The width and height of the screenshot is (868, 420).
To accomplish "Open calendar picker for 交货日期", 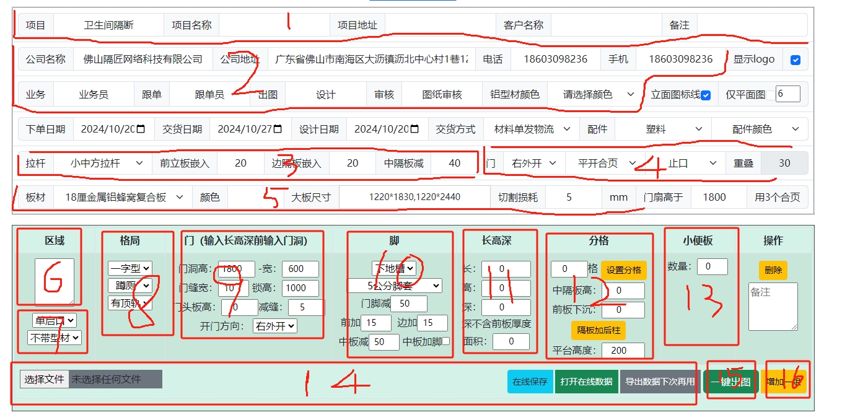I will tap(278, 129).
